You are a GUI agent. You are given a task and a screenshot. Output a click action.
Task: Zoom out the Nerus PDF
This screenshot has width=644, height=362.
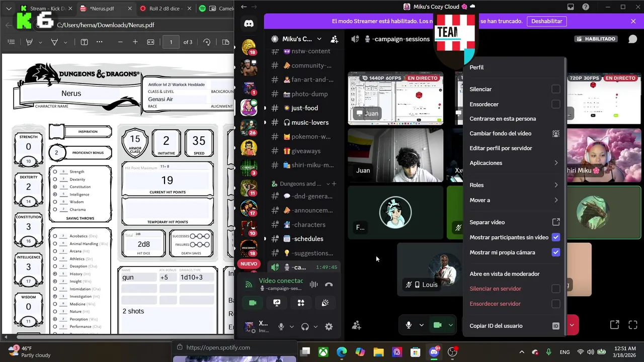(120, 42)
